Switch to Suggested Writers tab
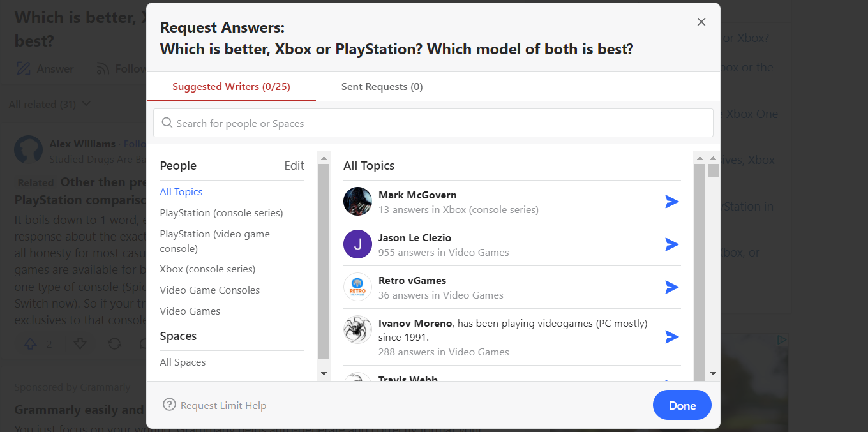 coord(231,87)
